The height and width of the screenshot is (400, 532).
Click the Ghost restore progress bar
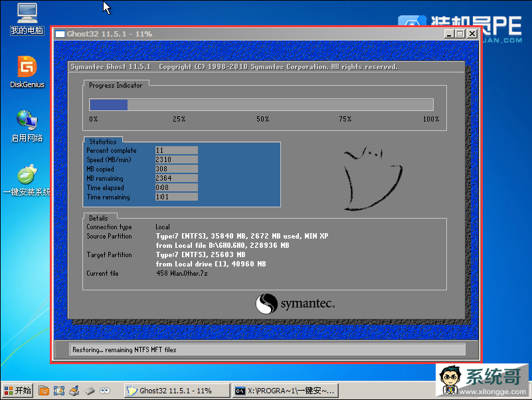click(x=261, y=104)
